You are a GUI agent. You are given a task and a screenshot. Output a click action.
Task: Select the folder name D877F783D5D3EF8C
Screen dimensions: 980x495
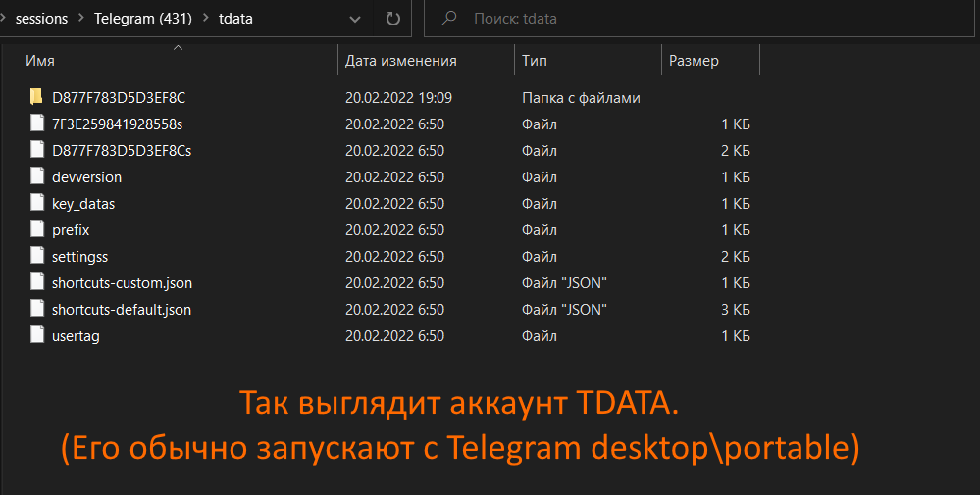(119, 97)
